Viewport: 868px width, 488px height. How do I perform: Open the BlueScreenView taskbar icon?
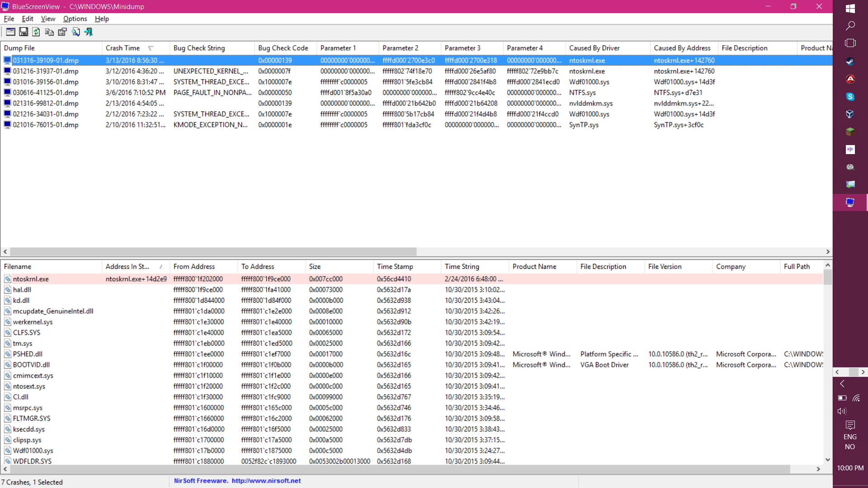(850, 202)
